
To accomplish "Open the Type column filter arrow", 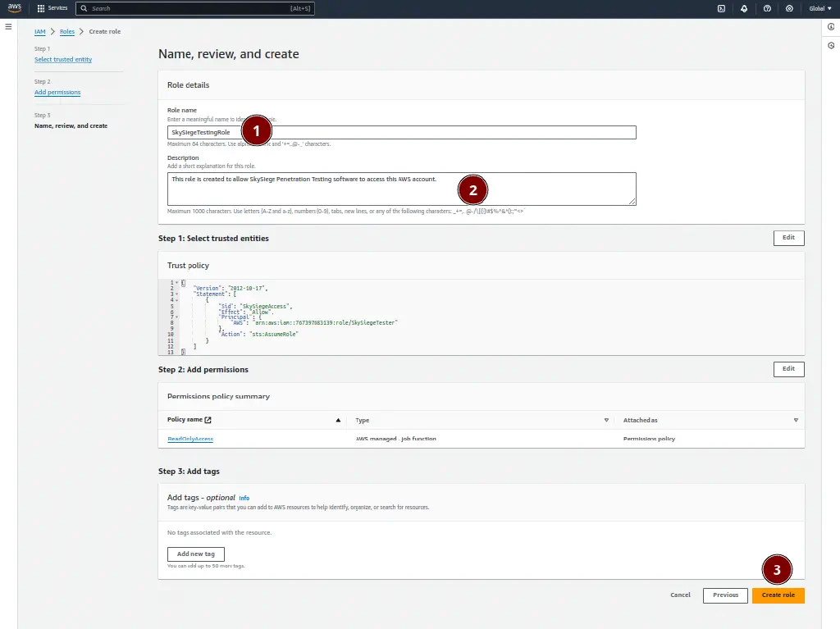I will tap(606, 420).
